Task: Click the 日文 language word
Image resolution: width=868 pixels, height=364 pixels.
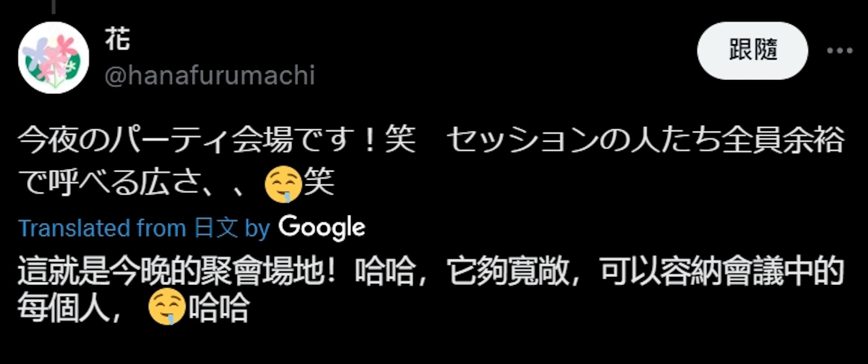Action: 216,228
